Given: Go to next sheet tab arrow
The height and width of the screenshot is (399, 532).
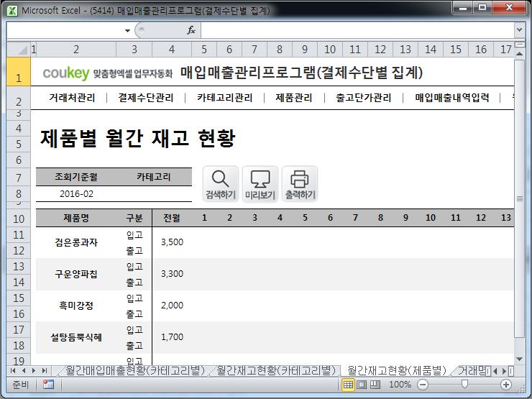Looking at the screenshot, I should (34, 370).
